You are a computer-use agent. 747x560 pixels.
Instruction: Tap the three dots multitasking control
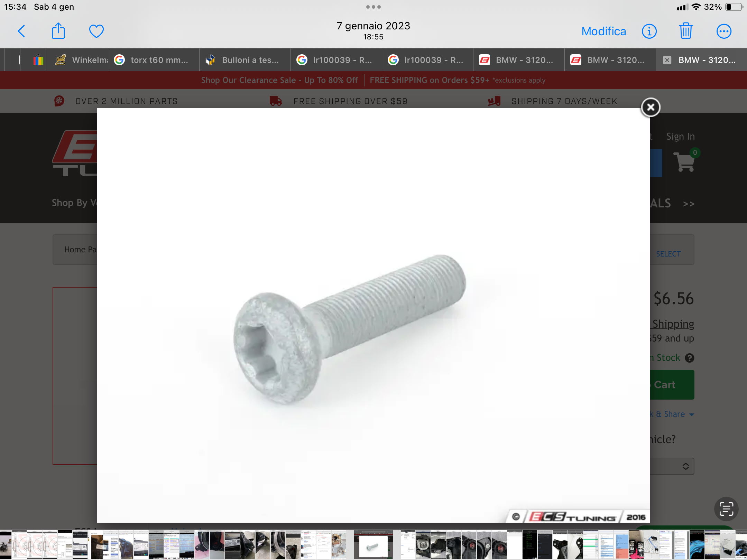(x=373, y=7)
